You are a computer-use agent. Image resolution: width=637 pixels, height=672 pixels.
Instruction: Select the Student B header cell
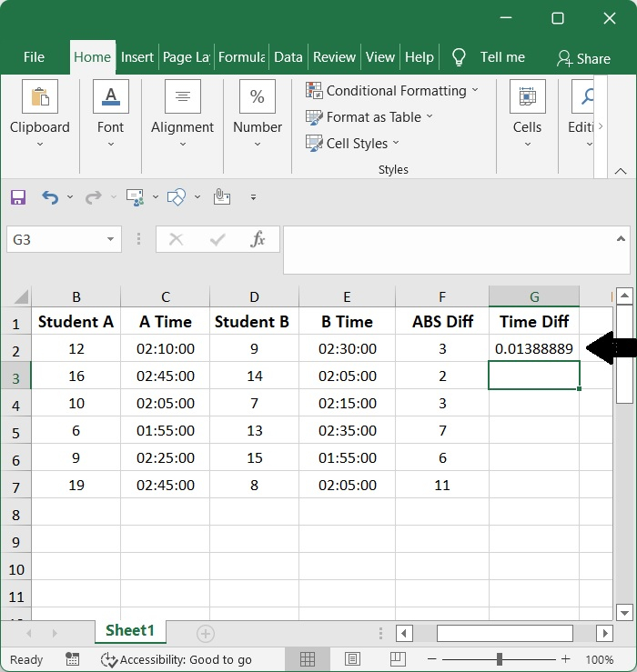tap(255, 321)
